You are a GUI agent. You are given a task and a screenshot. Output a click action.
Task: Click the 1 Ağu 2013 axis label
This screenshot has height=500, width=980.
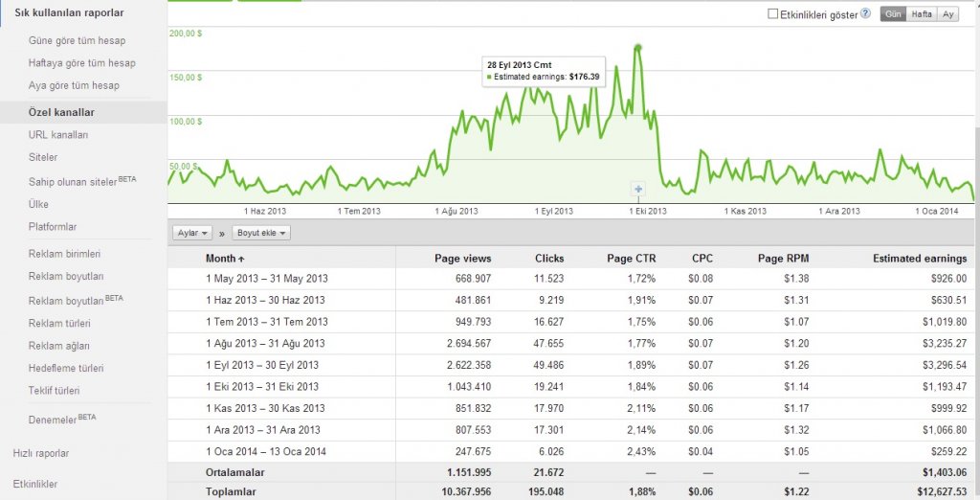[457, 211]
